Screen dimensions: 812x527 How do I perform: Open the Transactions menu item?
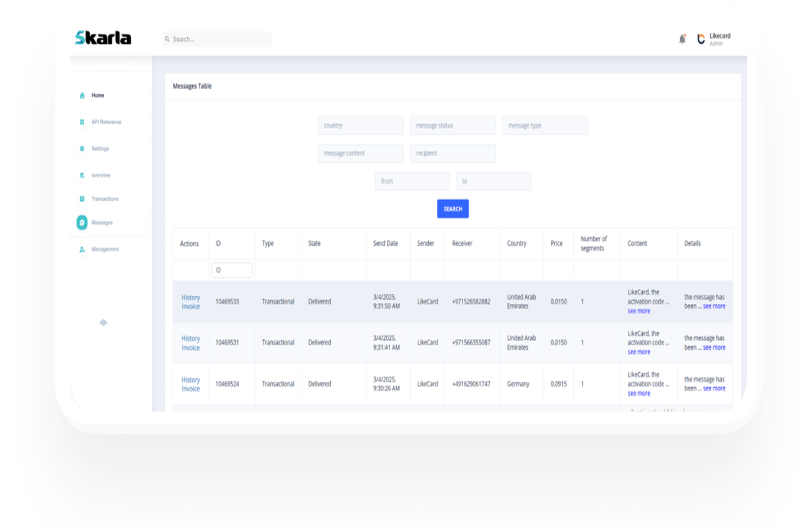tap(105, 199)
